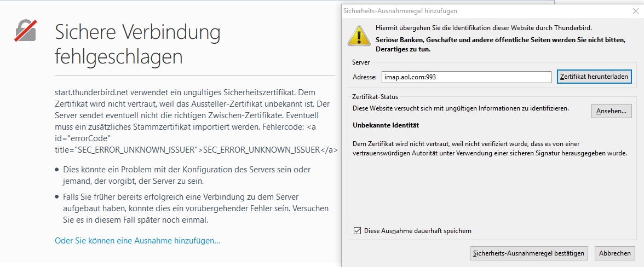The width and height of the screenshot is (644, 267).
Task: Click the crossed-out padlock icon
Action: 26,31
